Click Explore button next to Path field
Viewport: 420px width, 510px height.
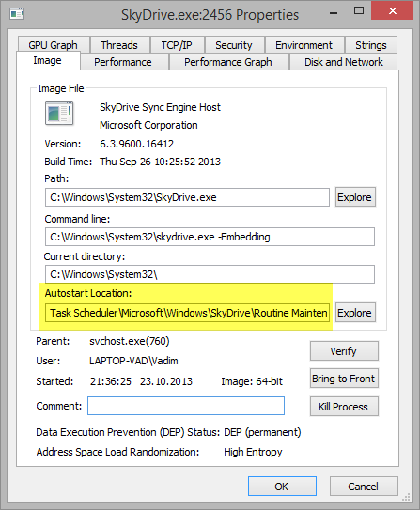[x=355, y=197]
